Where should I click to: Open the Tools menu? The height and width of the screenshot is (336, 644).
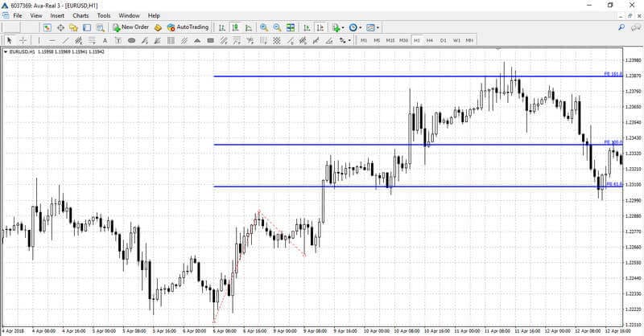point(104,15)
